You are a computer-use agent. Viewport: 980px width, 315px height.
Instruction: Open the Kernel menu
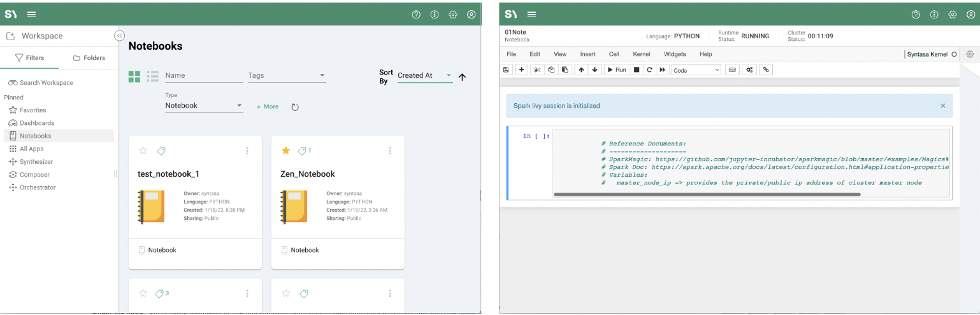[641, 54]
